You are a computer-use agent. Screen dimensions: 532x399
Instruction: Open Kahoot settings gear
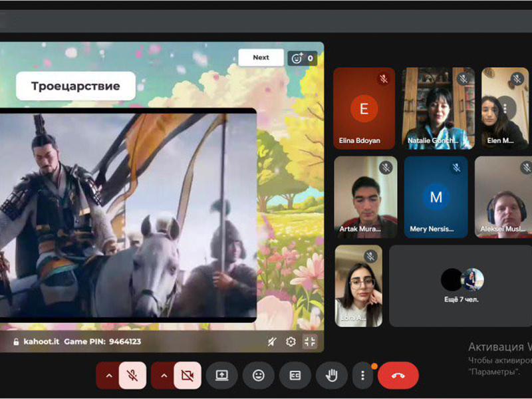click(x=291, y=342)
